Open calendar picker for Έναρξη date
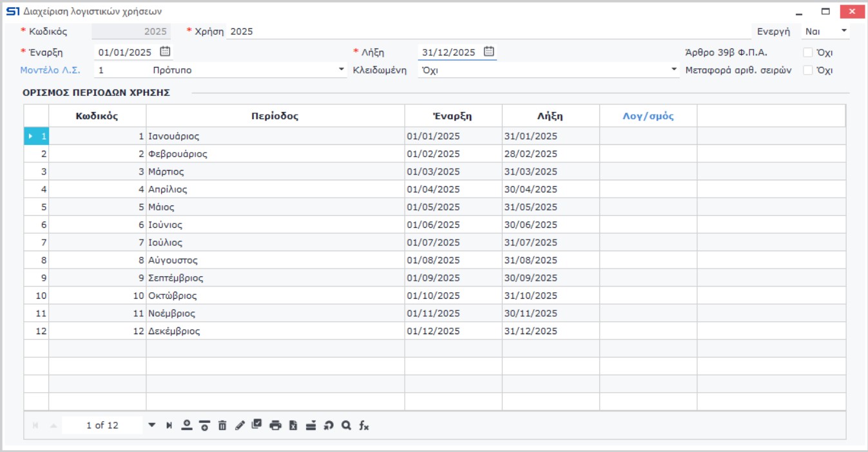This screenshot has height=452, width=868. (x=165, y=52)
